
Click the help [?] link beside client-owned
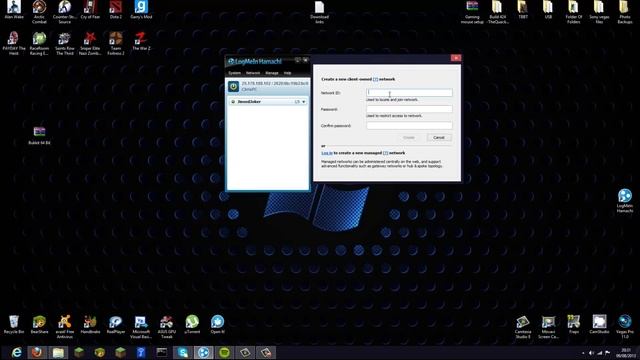[x=376, y=79]
